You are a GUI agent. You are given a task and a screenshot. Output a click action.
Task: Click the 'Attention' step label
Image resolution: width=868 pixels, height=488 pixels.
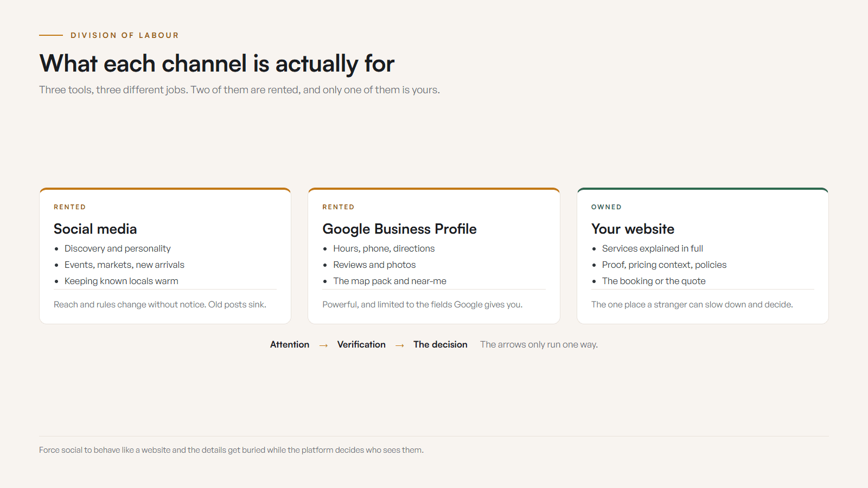point(290,345)
